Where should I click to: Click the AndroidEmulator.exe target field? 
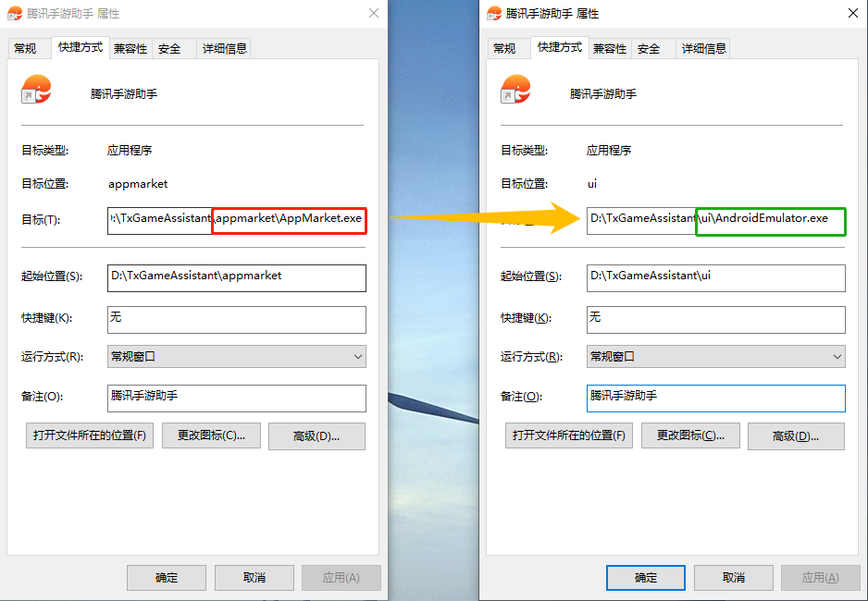tap(715, 221)
